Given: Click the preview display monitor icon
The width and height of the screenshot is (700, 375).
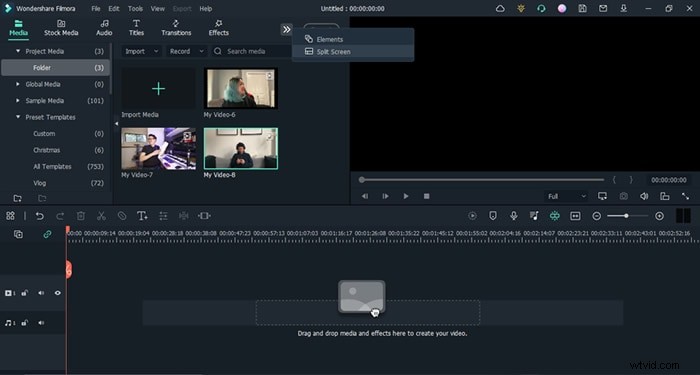Looking at the screenshot, I should (x=602, y=196).
